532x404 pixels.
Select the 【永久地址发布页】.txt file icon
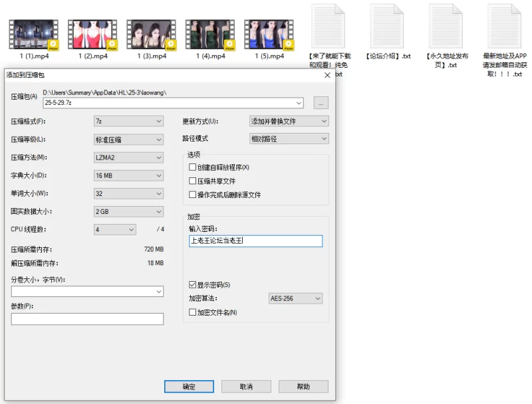click(x=446, y=26)
